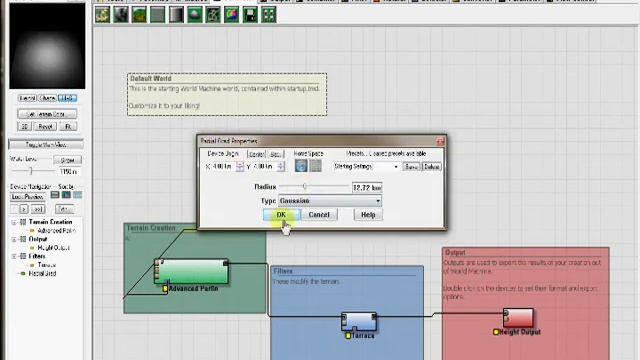The width and height of the screenshot is (640, 360).
Task: Click the first view mode button under preview
Action: (27, 98)
